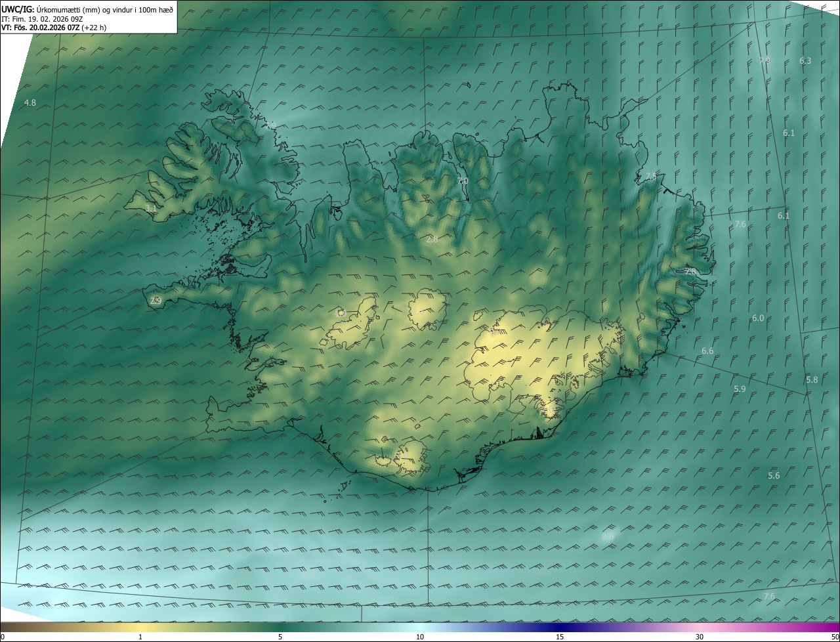Click the 5 label on the color scale
840x642 pixels.
pyautogui.click(x=280, y=637)
